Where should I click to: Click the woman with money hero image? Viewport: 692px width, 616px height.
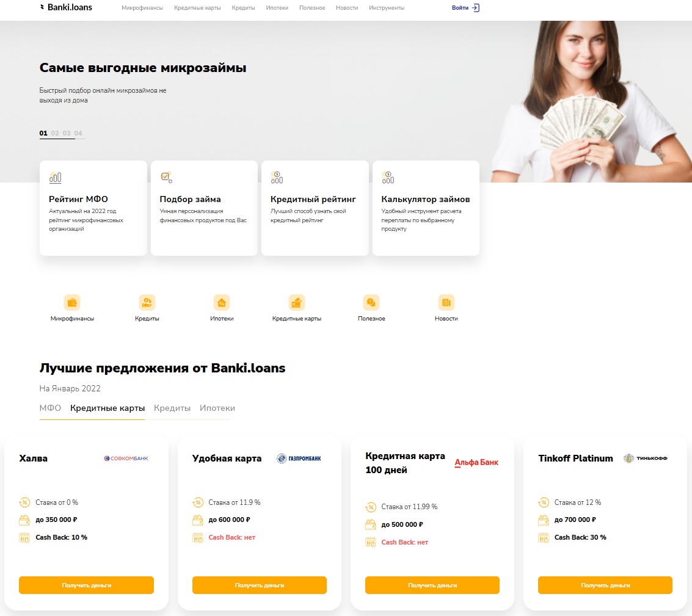point(591,101)
